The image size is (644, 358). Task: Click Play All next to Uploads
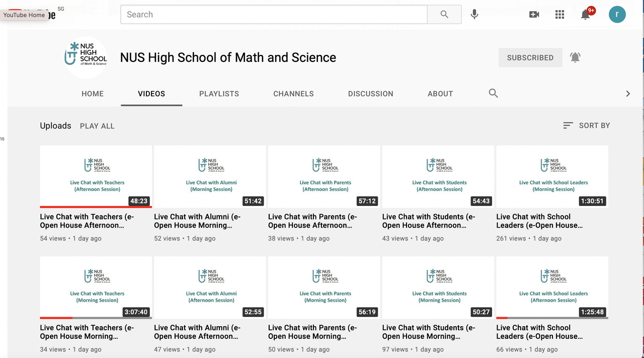click(97, 126)
